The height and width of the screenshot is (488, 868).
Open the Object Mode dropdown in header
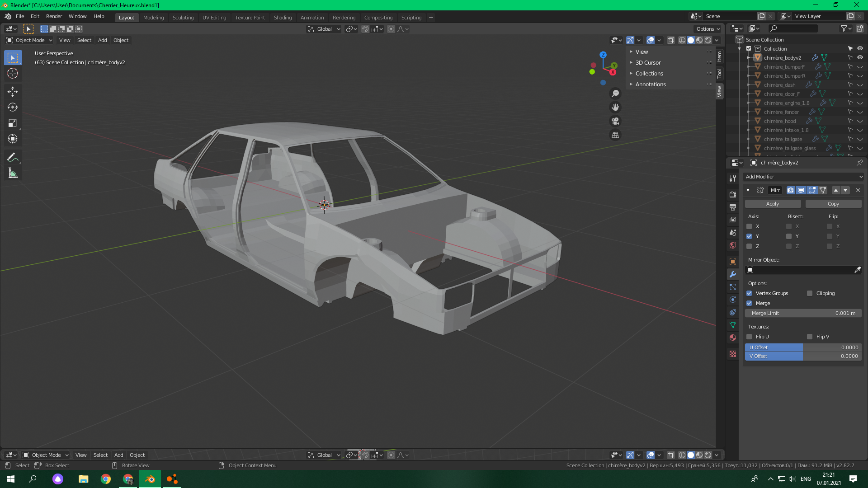tap(29, 40)
